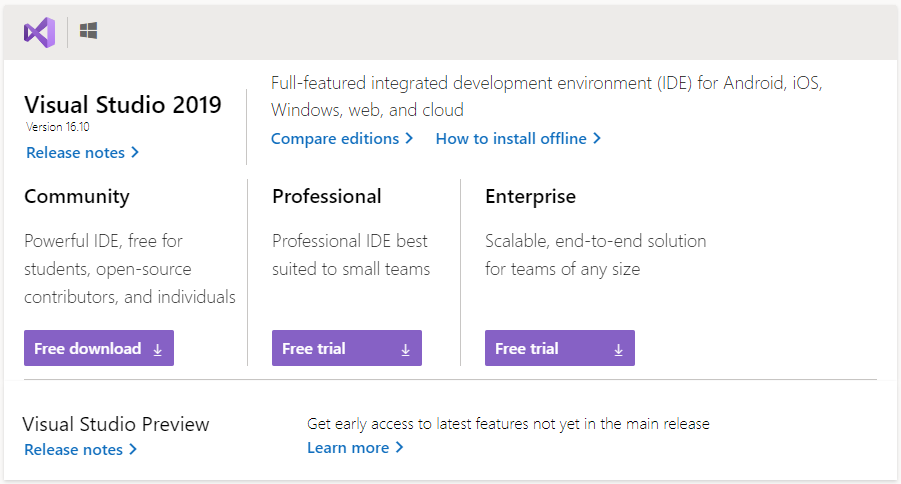The image size is (901, 484).
Task: Open Visual Studio 2019 Release notes
Action: click(x=76, y=153)
